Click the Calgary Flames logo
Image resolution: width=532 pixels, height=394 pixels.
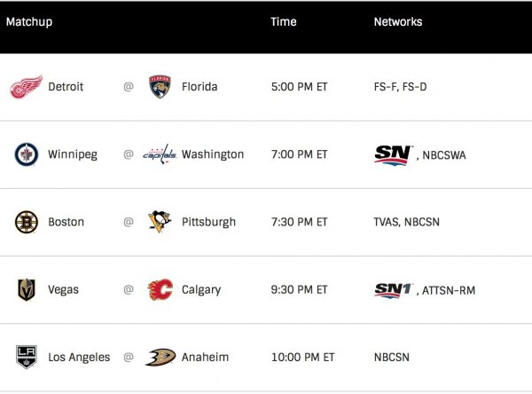[160, 289]
